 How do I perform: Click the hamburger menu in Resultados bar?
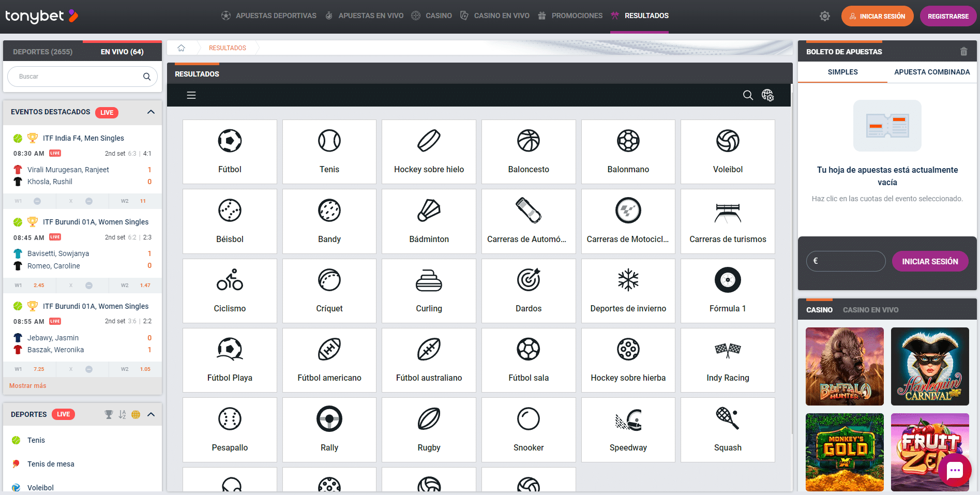pyautogui.click(x=191, y=95)
